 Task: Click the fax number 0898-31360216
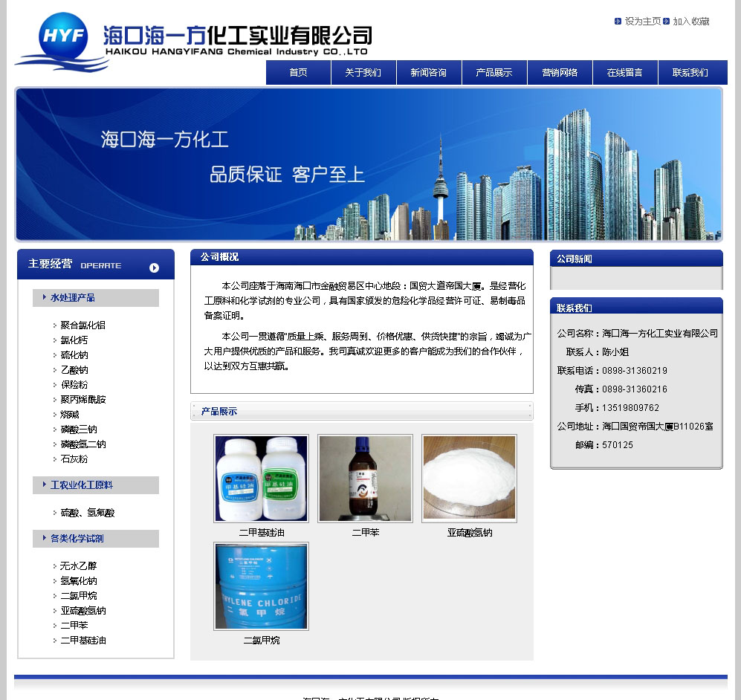coord(635,389)
